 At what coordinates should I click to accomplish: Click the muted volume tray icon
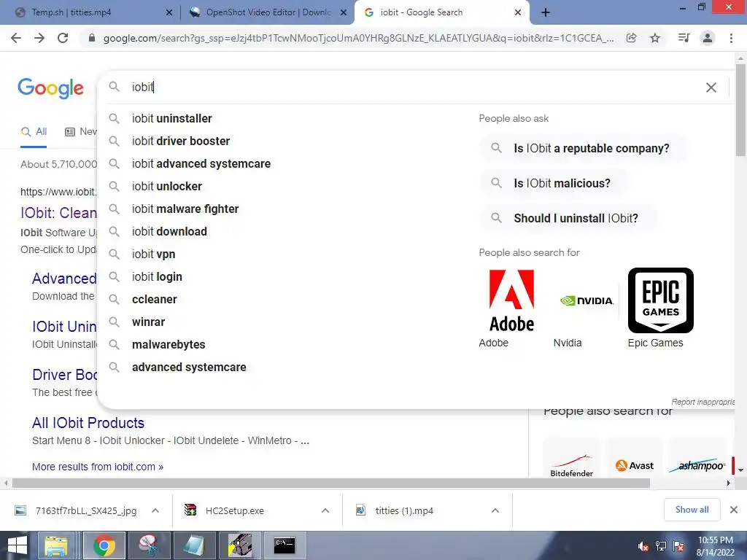click(x=643, y=547)
